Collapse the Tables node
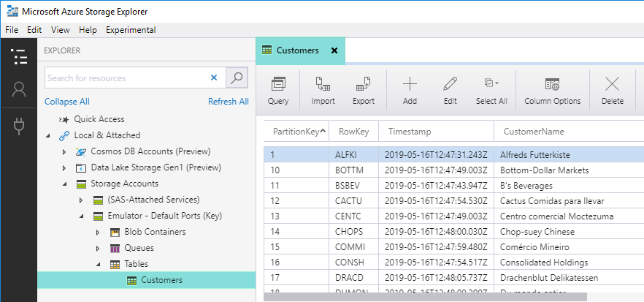This screenshot has height=302, width=644. 99,264
